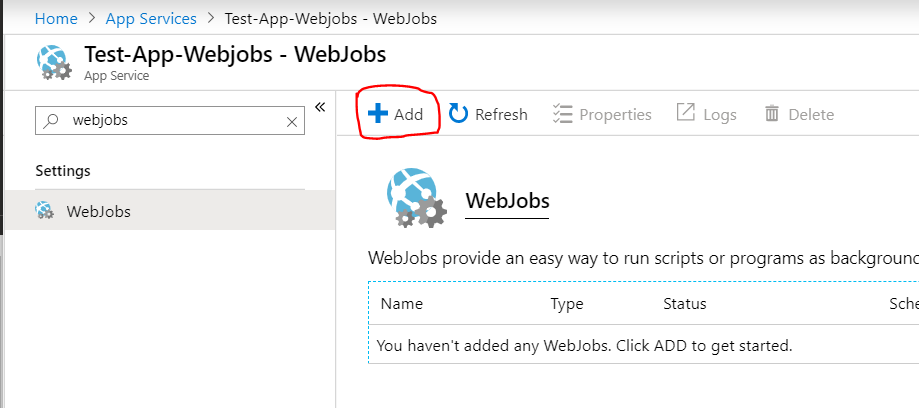The image size is (919, 408).
Task: Click the App Service icon beside the page title
Action: pyautogui.click(x=54, y=62)
